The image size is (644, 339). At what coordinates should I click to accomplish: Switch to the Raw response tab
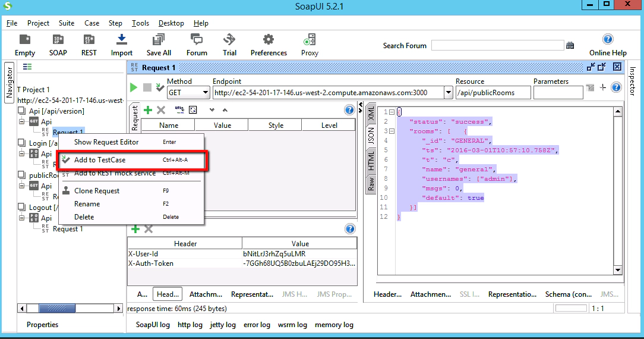(x=371, y=184)
